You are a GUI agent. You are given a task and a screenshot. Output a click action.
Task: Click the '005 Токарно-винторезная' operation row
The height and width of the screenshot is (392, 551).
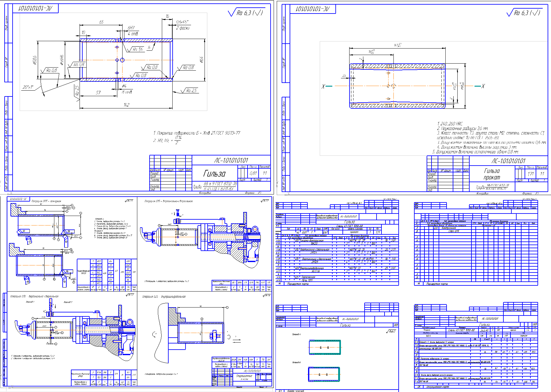(x=309, y=241)
